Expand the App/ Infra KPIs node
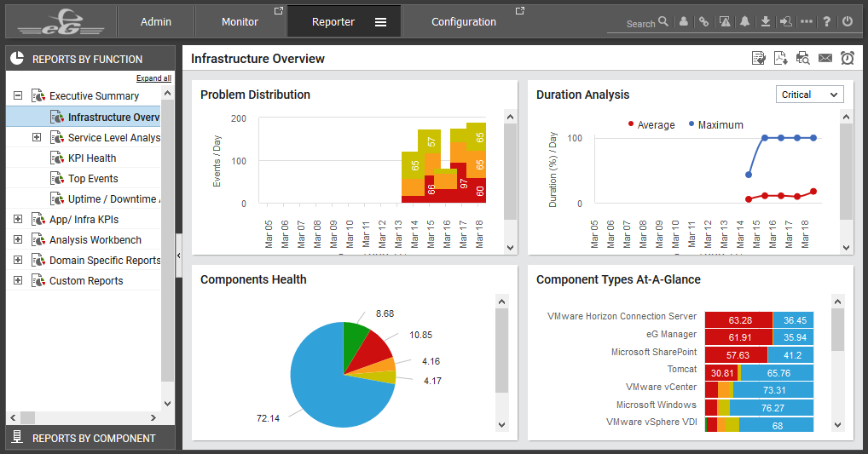Viewport: 868px width, 454px height. [18, 219]
